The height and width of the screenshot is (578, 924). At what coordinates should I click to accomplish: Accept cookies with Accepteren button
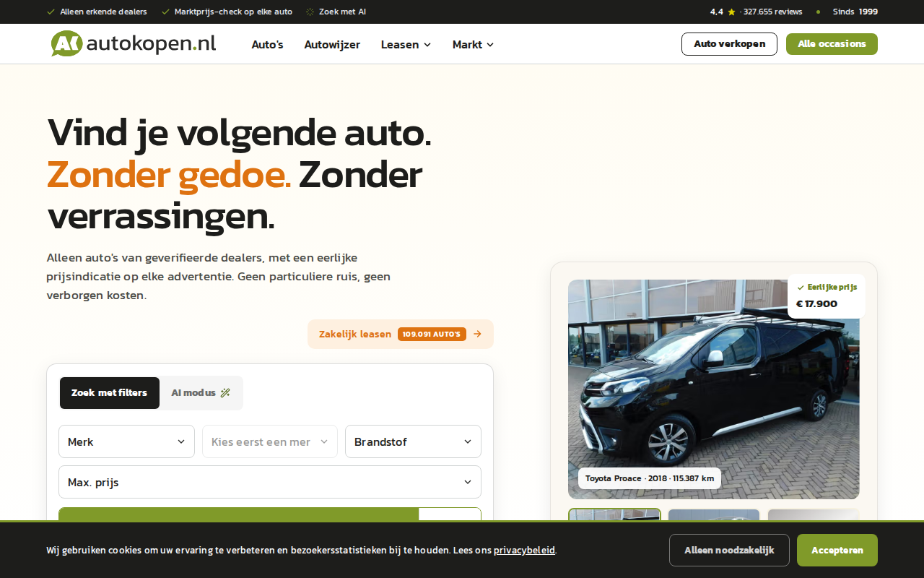(837, 551)
